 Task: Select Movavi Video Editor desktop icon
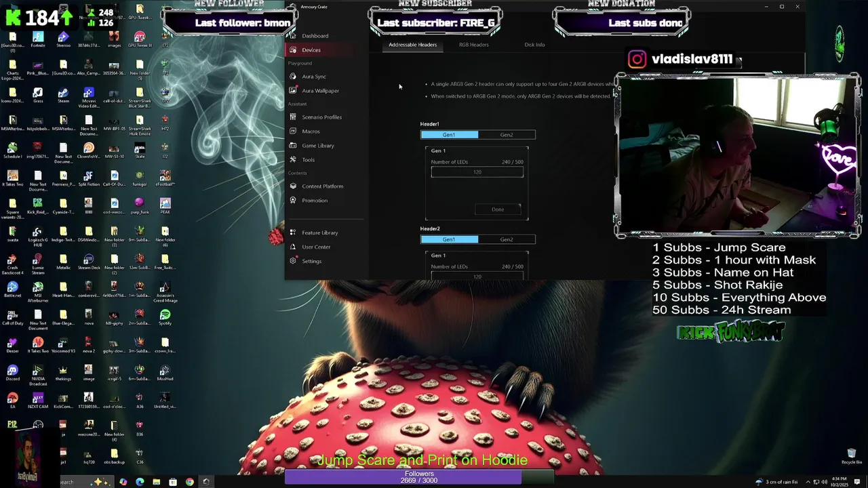(x=89, y=98)
